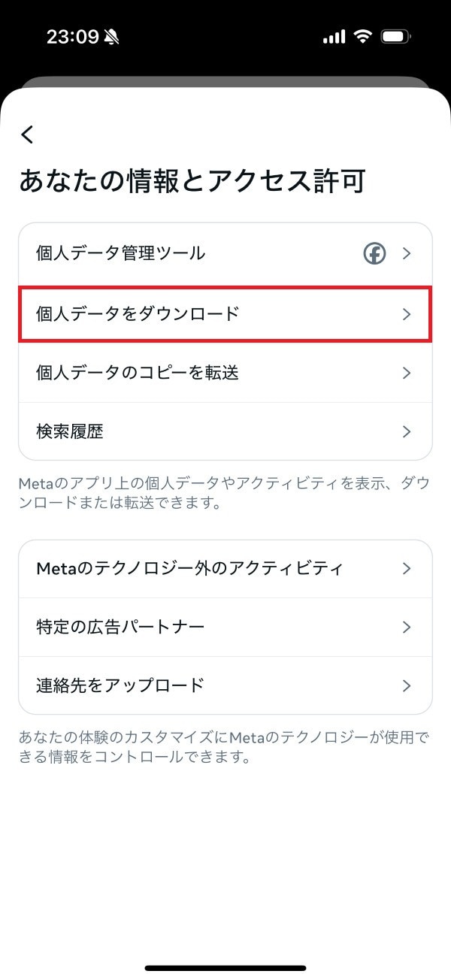The image size is (451, 980).
Task: Select 個人データをダウンロード option
Action: point(138,313)
